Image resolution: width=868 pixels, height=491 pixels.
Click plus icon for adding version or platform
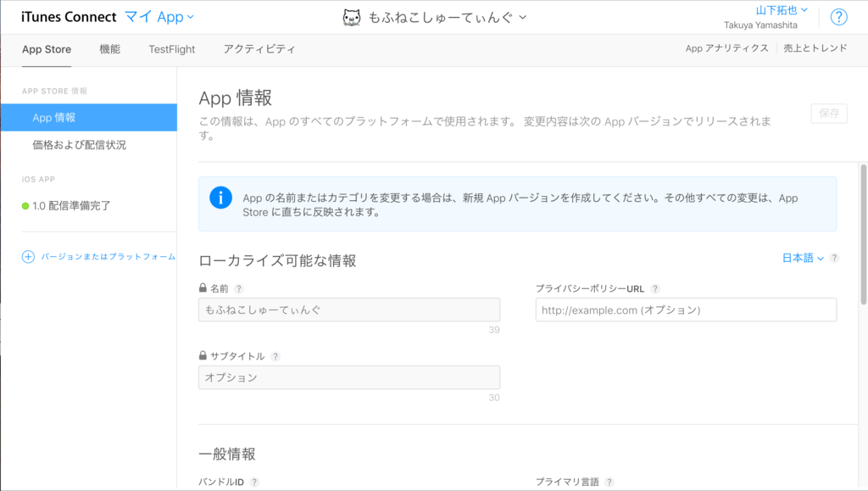[28, 257]
